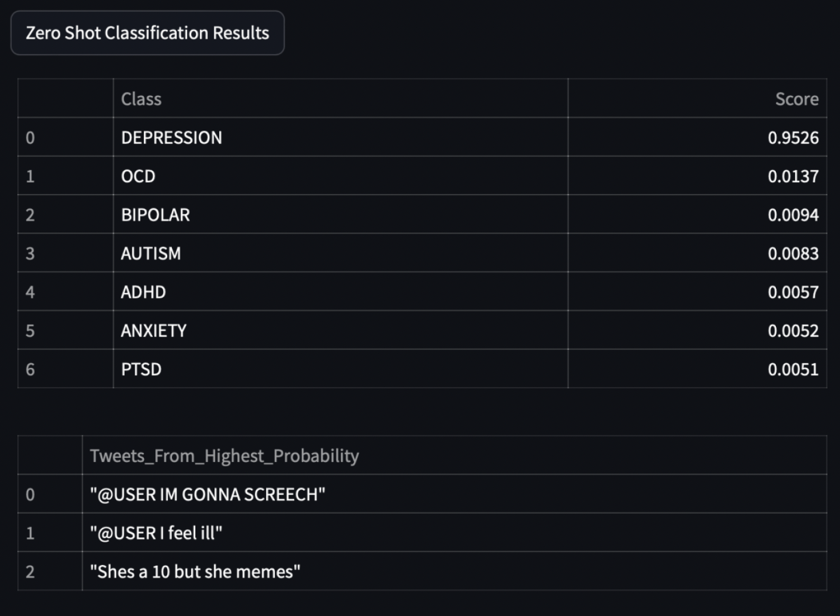Select the "Shes a 10 but she memes" tweet
Screen dimensions: 840x616
[x=195, y=572]
